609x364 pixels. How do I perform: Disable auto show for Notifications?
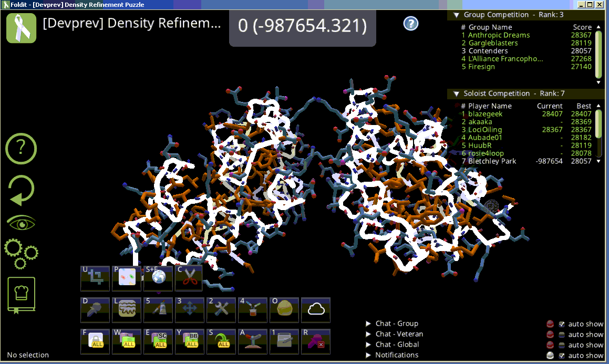pos(562,356)
